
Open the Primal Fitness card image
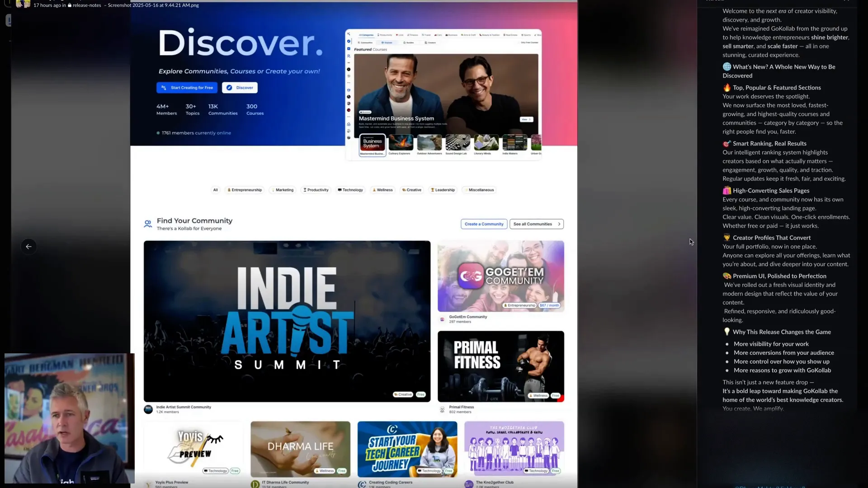click(x=501, y=366)
